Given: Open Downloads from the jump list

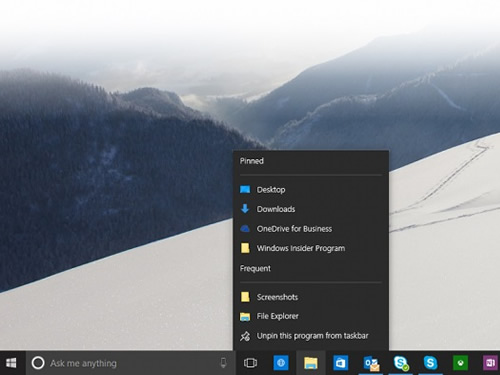Looking at the screenshot, I should tap(311, 209).
